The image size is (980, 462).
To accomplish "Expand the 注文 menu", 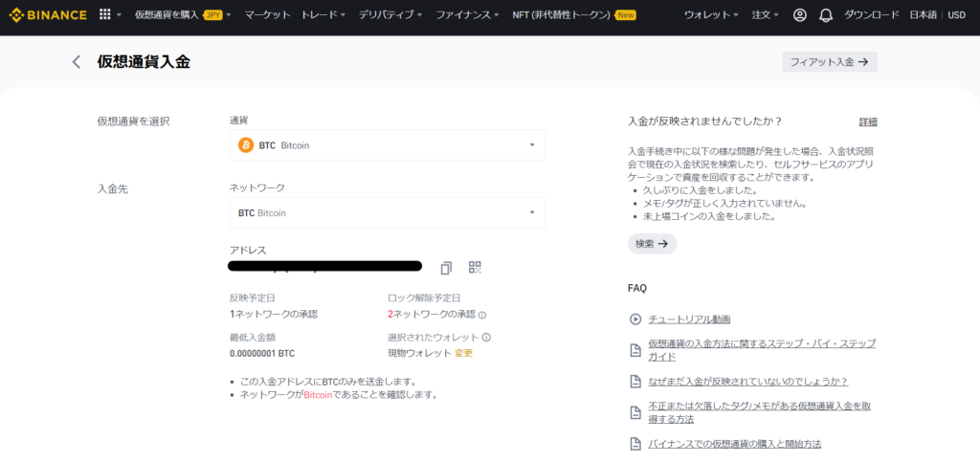I will [765, 15].
